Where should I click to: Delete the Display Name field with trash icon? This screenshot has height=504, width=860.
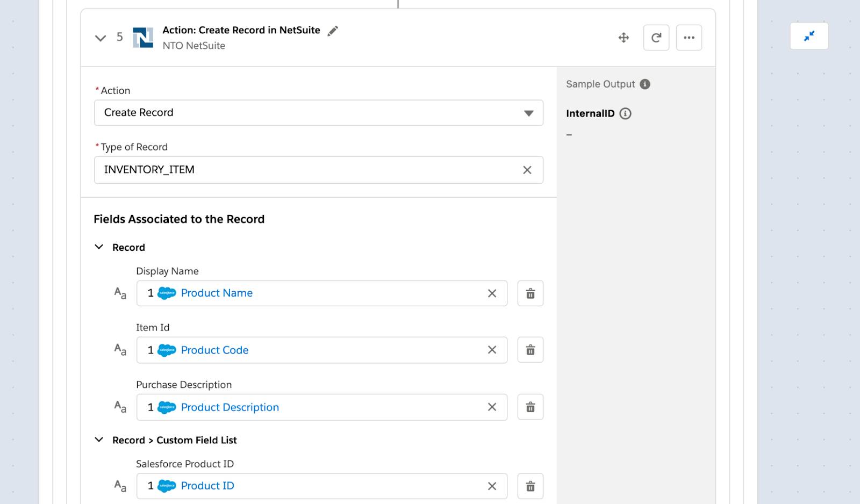point(531,293)
